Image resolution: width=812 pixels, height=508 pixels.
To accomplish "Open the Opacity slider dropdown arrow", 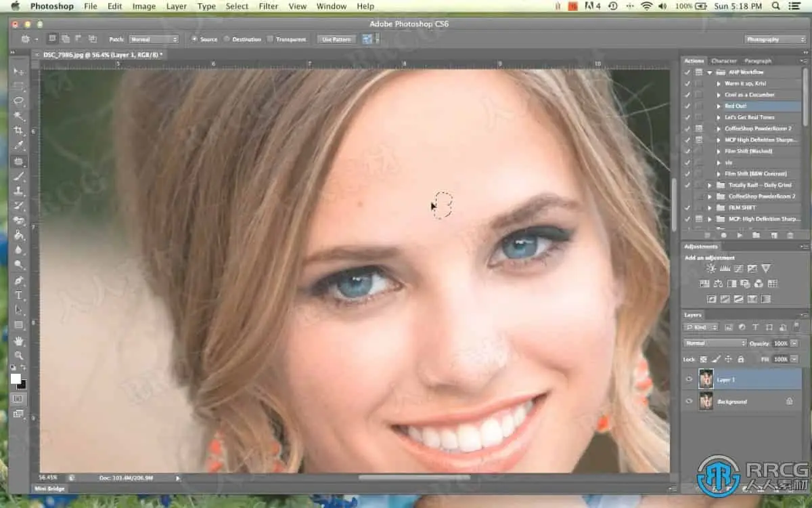I will click(794, 343).
